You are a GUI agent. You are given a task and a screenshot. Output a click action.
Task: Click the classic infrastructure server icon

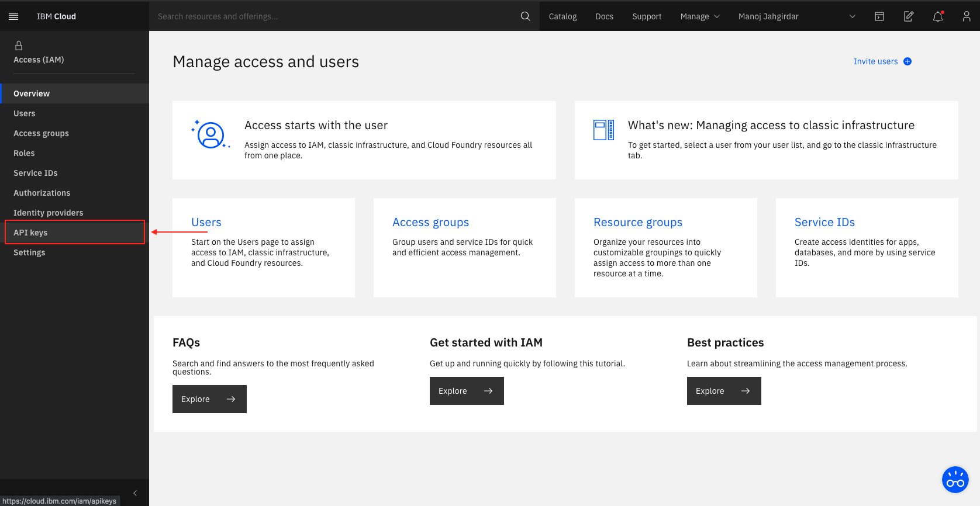(x=603, y=130)
